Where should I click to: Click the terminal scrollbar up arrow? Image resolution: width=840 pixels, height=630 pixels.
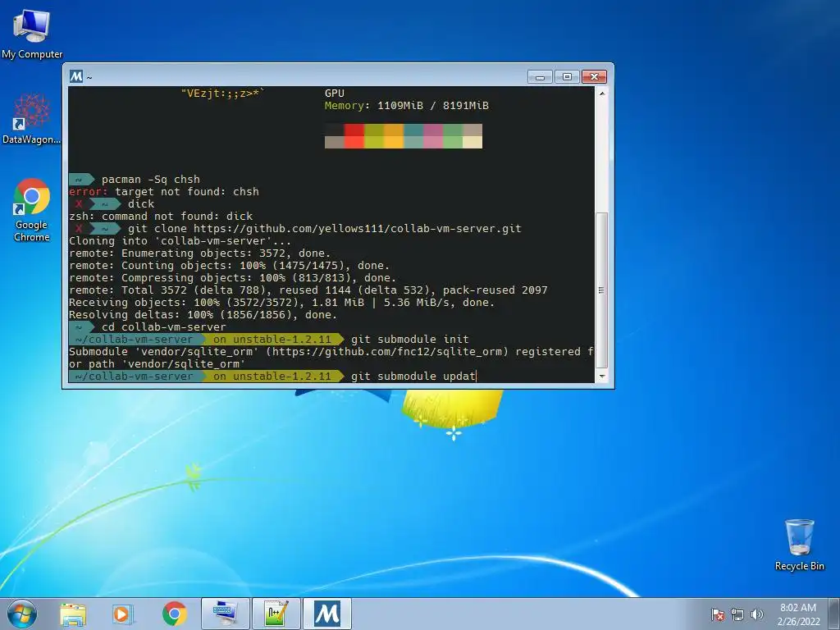(602, 94)
